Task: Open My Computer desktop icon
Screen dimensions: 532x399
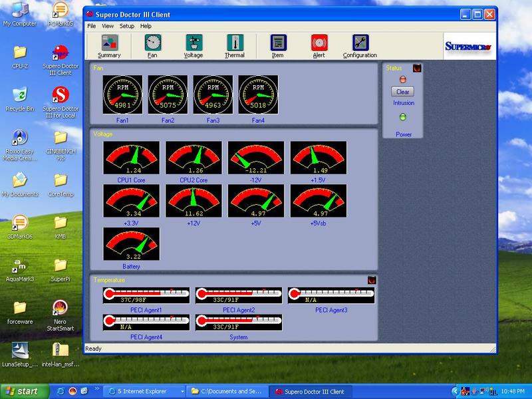Action: pyautogui.click(x=20, y=14)
